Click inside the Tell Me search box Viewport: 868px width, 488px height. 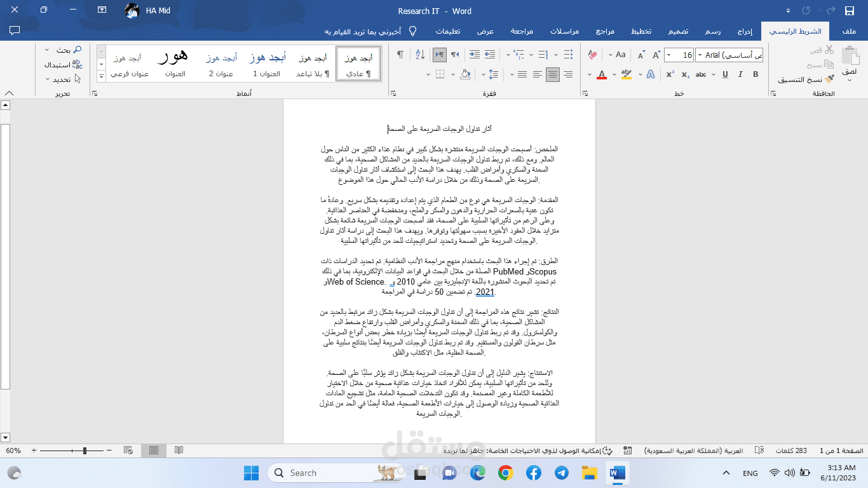(375, 31)
